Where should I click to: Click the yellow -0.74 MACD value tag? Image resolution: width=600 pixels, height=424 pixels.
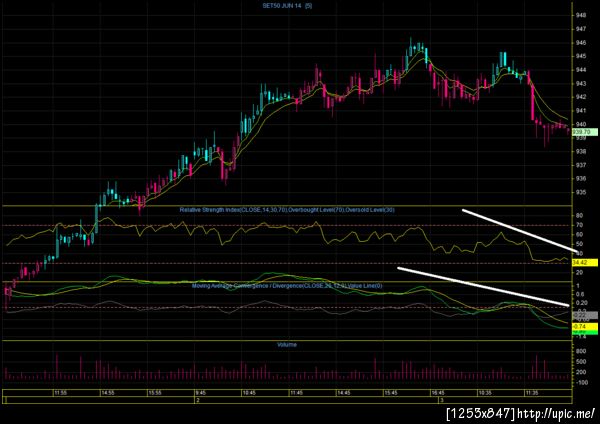tap(585, 326)
